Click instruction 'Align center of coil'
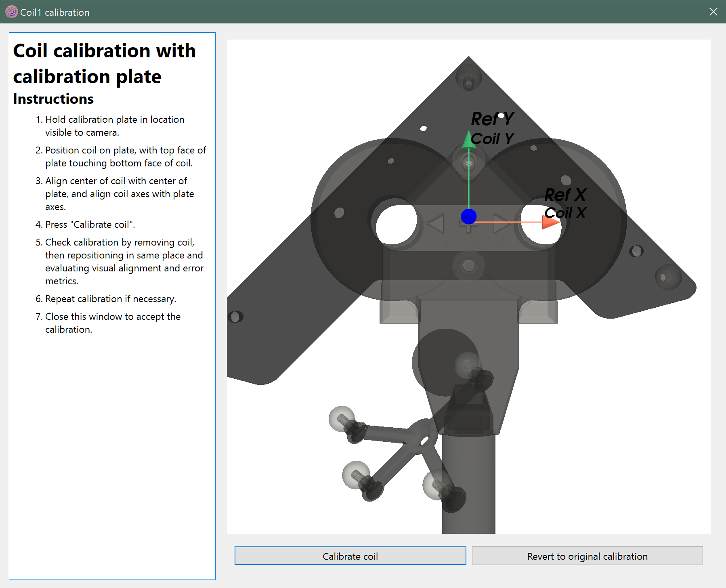Screen dimensions: 726x588 point(115,194)
